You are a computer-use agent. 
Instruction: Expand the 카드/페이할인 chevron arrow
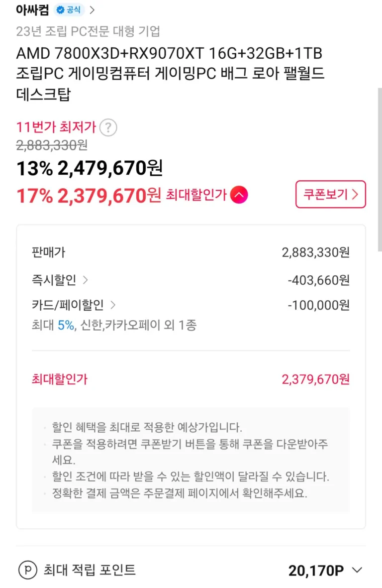(112, 305)
